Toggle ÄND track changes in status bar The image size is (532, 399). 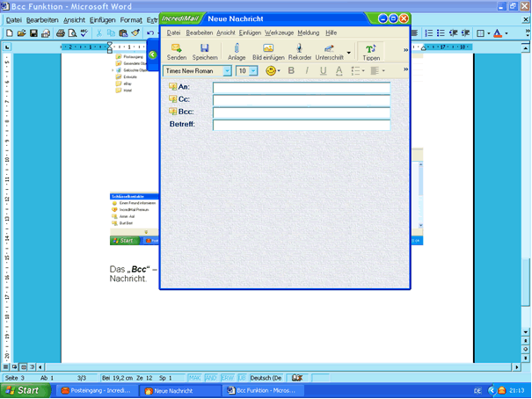pyautogui.click(x=211, y=378)
